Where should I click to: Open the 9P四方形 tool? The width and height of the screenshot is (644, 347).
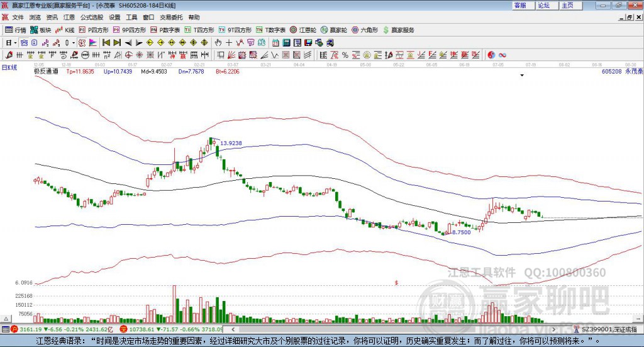130,30
